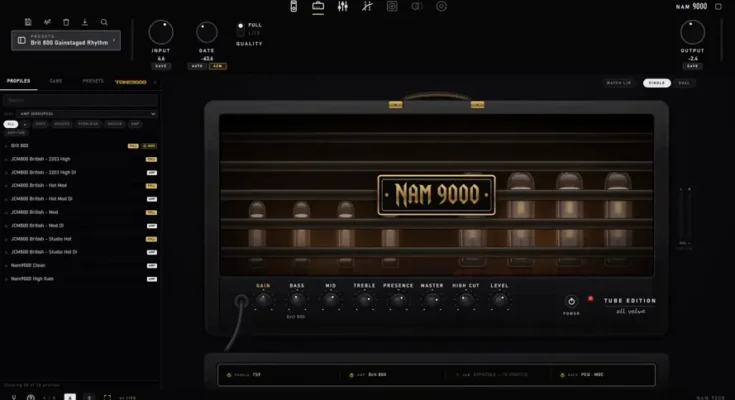The image size is (735, 400).
Task: Click the save preset icon
Action: pyautogui.click(x=28, y=22)
